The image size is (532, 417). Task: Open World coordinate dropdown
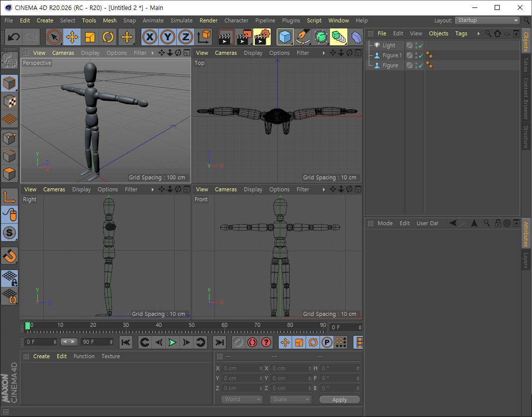242,400
